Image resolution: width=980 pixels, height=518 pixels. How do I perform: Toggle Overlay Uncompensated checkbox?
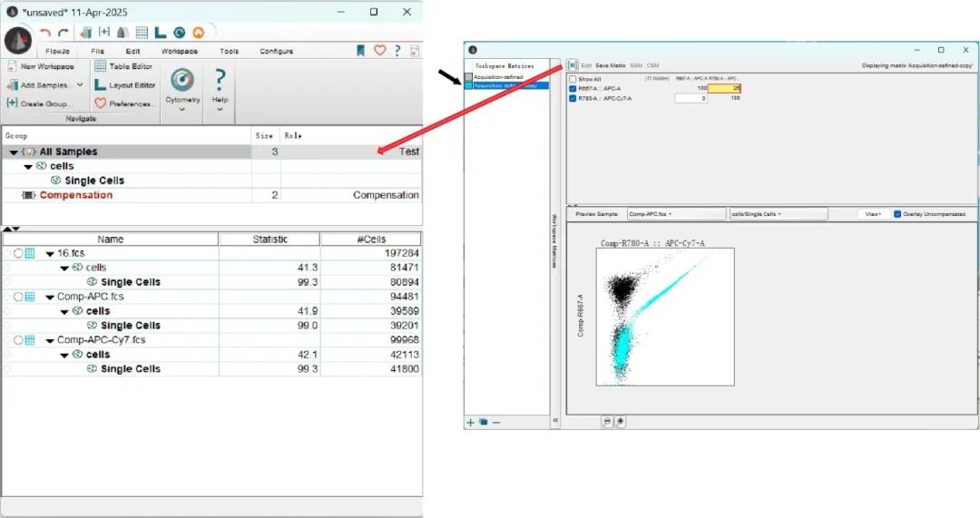[x=897, y=214]
